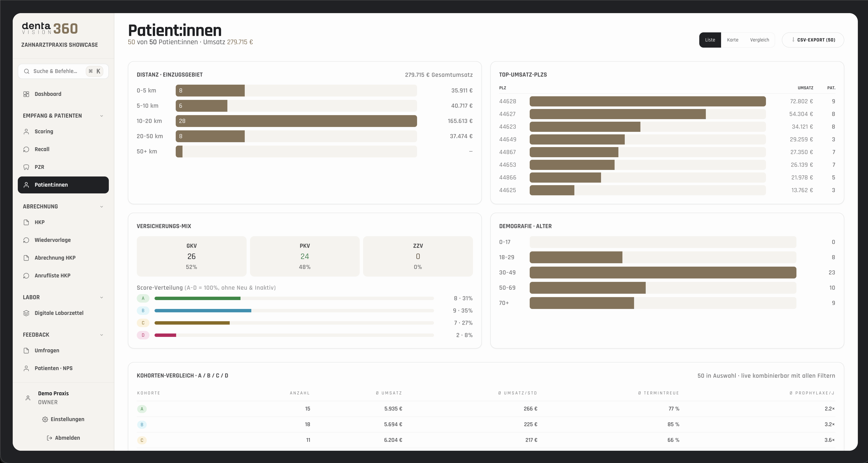
Task: Open Recall via its refresh icon
Action: (x=26, y=149)
